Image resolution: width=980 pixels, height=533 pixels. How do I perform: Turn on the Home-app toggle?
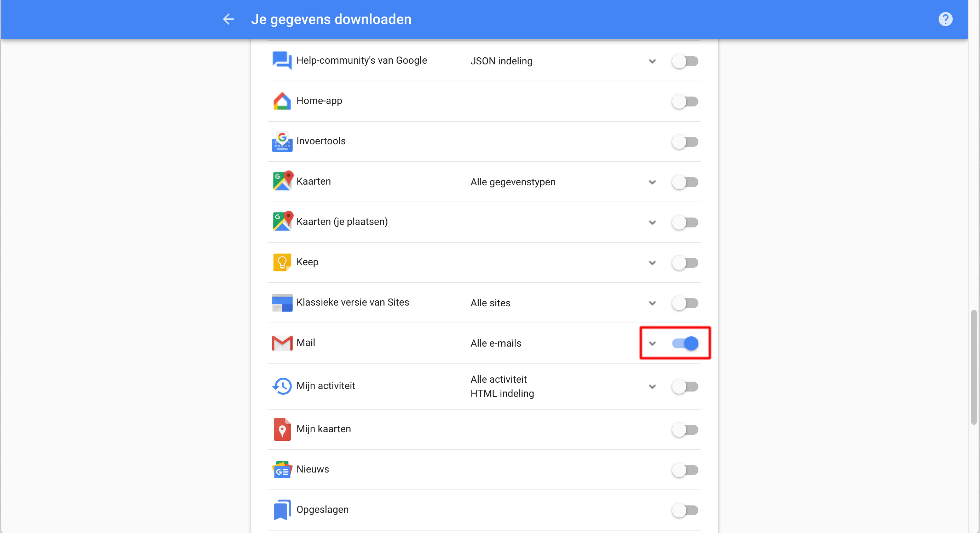(x=685, y=102)
